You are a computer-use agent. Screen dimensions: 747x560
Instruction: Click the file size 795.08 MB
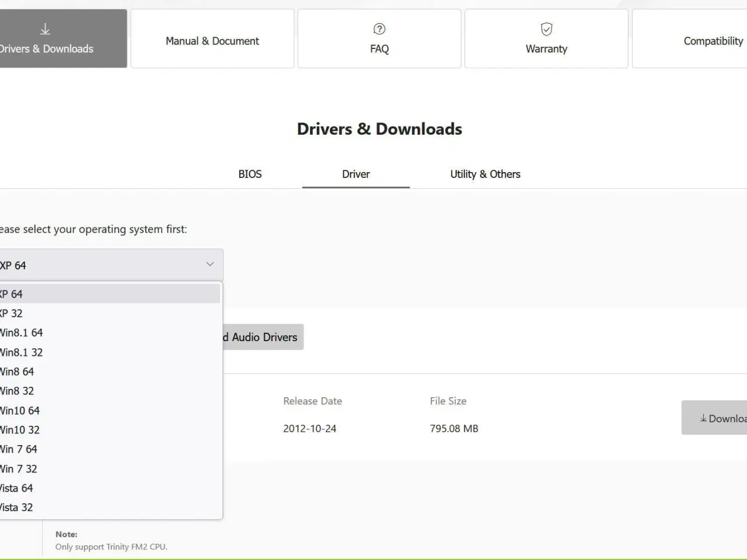(454, 428)
